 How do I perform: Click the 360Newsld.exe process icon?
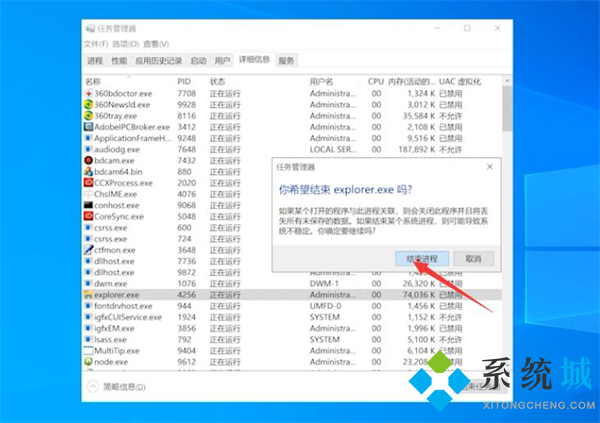88,105
